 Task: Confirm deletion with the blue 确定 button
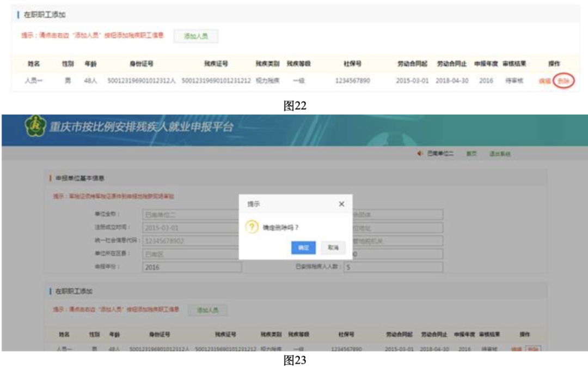pos(303,248)
